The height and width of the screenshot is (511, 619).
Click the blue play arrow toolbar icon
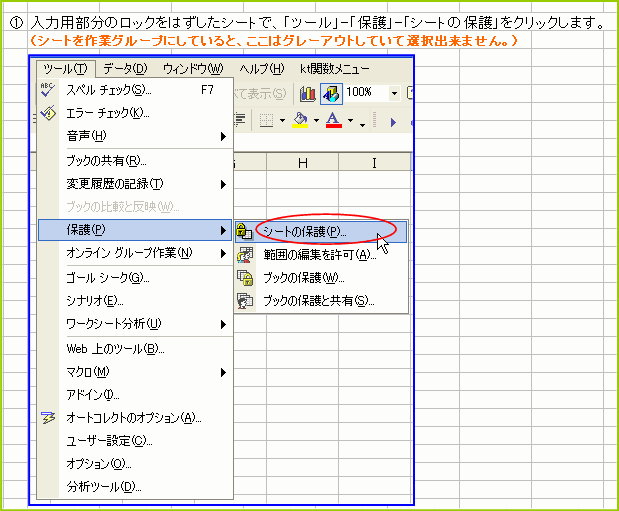tap(393, 122)
